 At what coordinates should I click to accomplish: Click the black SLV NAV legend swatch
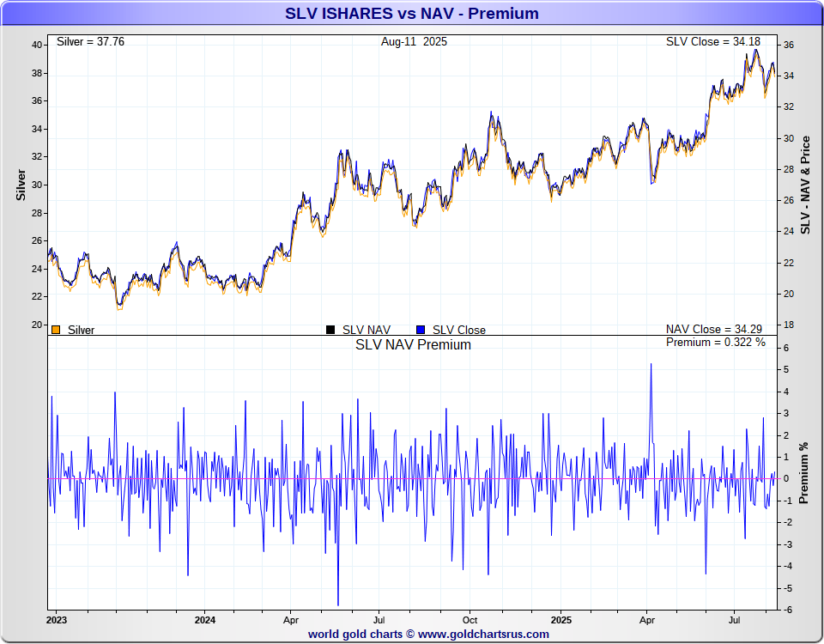click(x=330, y=330)
